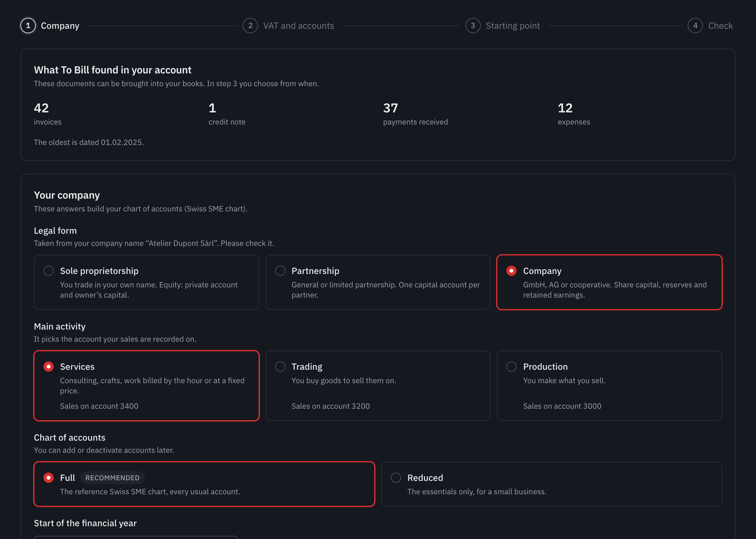
Task: Select the Full chart of accounts radio
Action: click(49, 478)
